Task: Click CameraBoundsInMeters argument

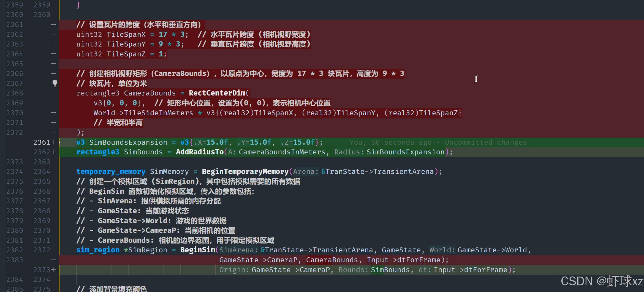Action: click(282, 152)
